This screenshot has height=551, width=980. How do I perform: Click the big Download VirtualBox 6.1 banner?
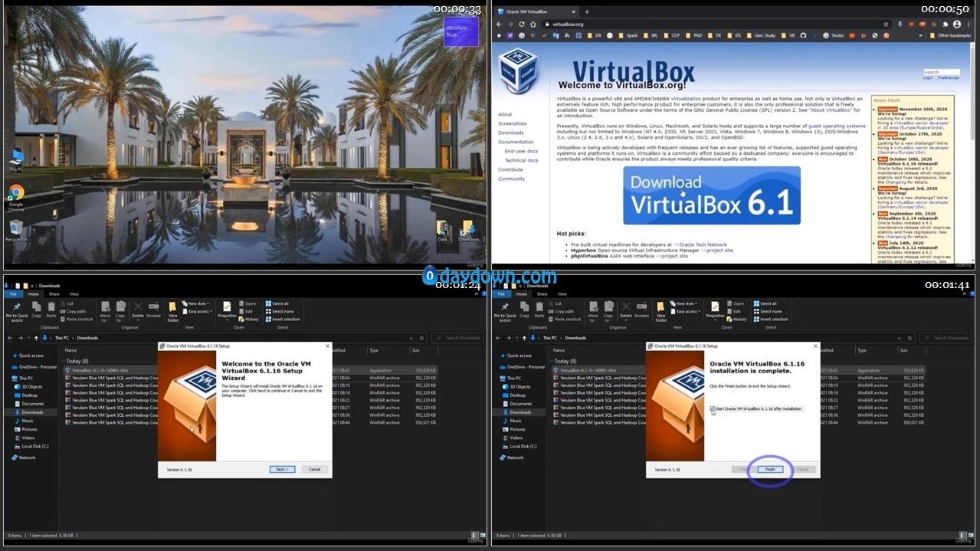[711, 195]
